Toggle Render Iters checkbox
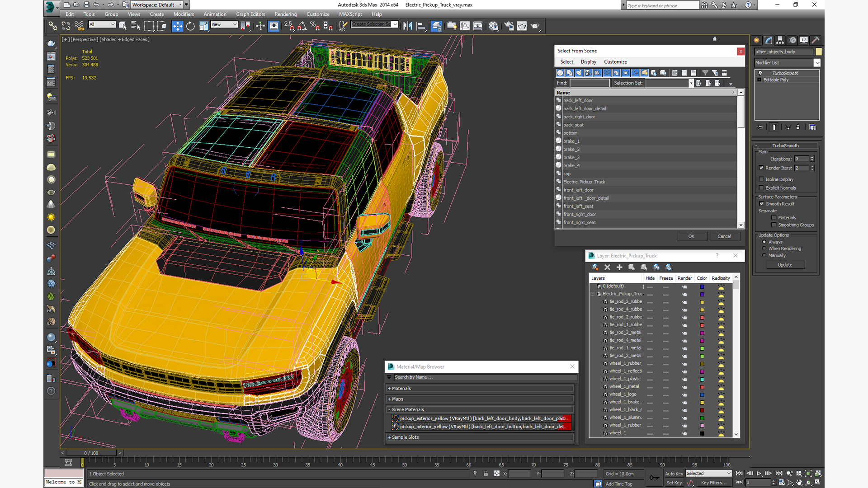The width and height of the screenshot is (868, 488). click(x=762, y=168)
